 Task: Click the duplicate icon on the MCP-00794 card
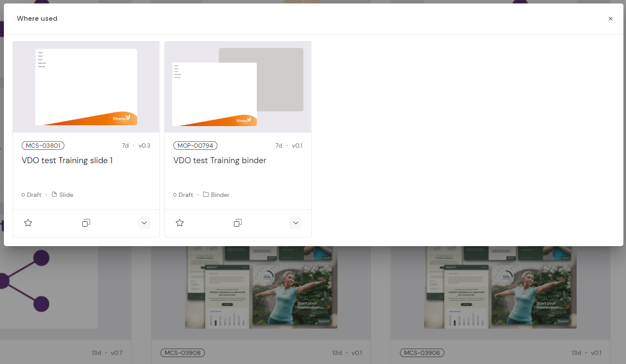point(238,223)
